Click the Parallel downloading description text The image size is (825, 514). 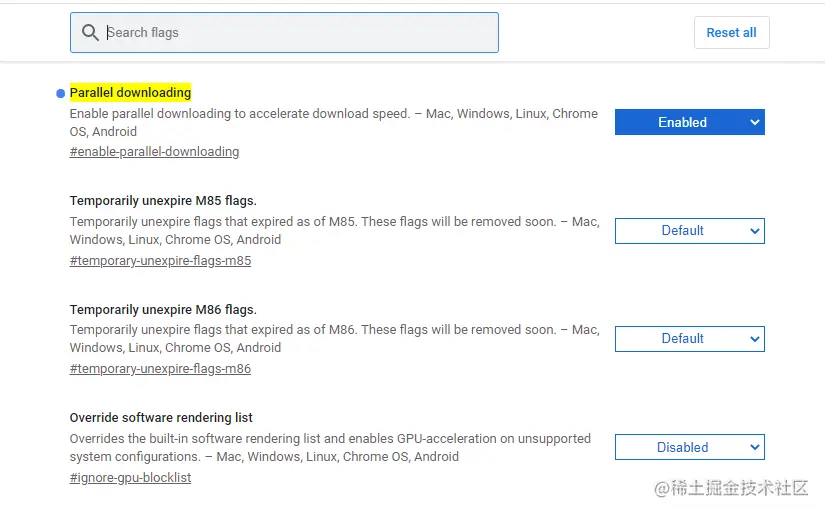pyautogui.click(x=333, y=122)
